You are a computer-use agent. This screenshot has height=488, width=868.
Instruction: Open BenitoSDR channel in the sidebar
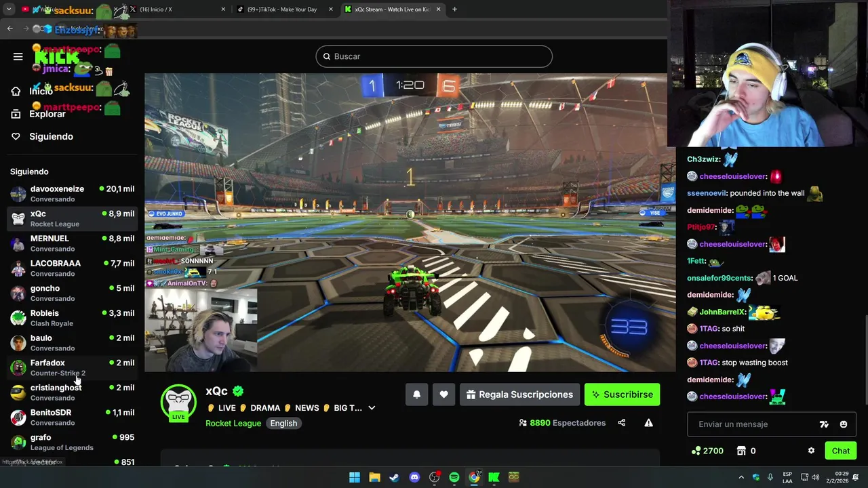[x=72, y=418]
